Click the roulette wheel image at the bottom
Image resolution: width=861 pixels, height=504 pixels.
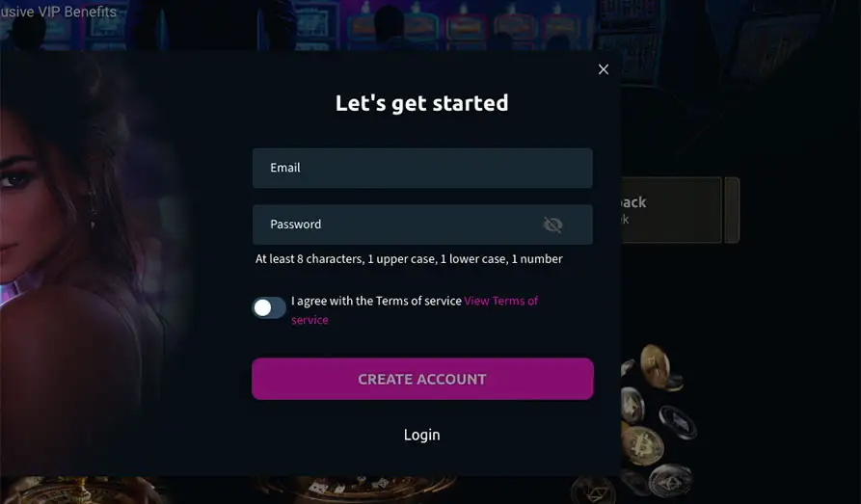[x=357, y=490]
